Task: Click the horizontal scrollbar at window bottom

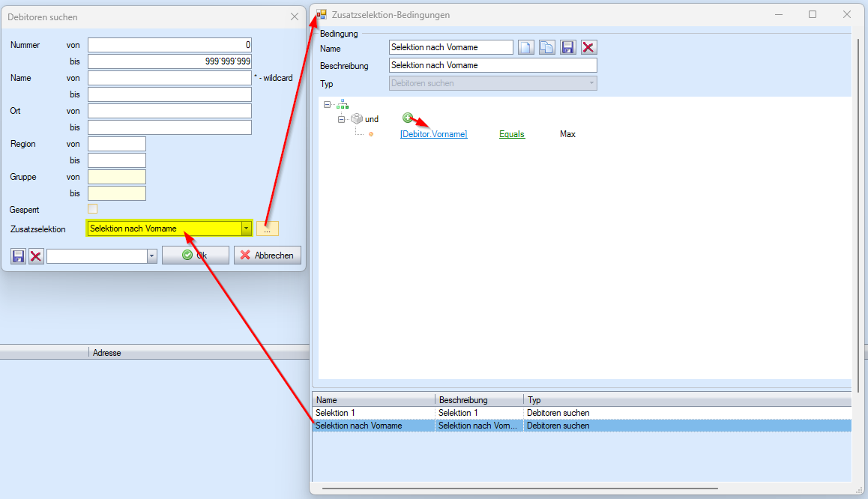Action: pyautogui.click(x=519, y=489)
